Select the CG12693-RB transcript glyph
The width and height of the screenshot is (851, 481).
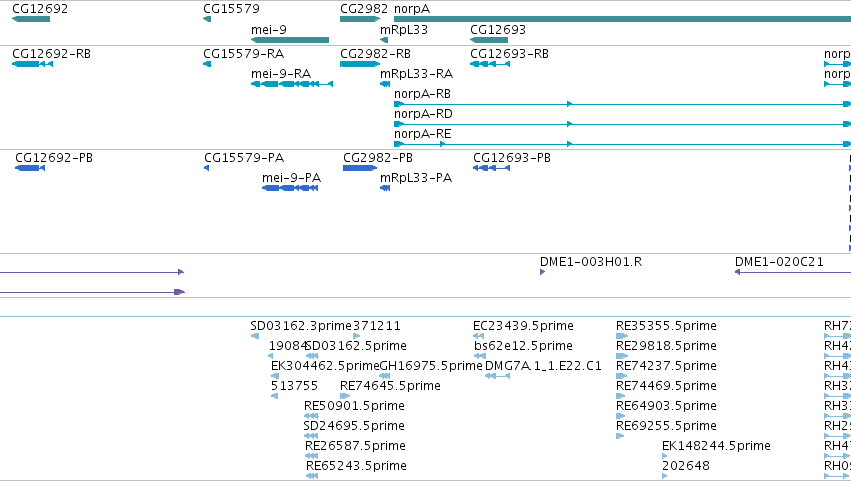click(490, 64)
